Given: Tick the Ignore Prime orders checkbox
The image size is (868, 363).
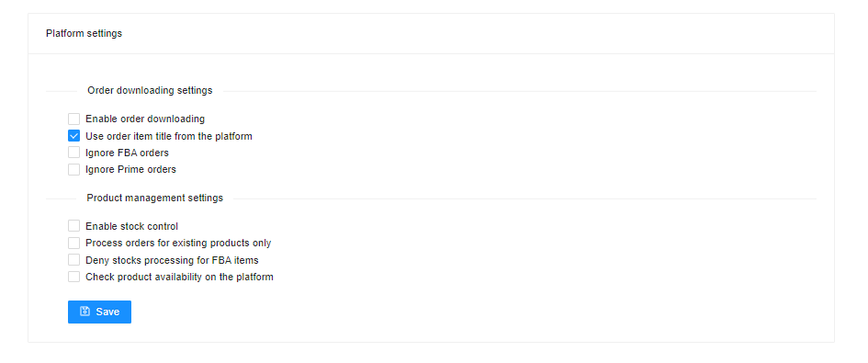Looking at the screenshot, I should 73,170.
